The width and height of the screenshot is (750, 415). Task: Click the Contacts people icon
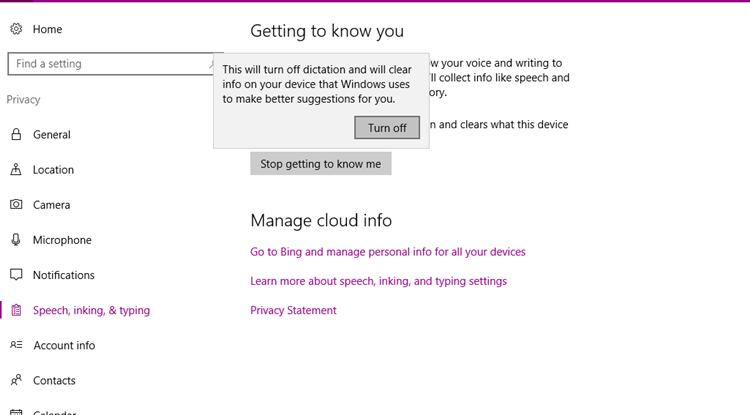(x=16, y=380)
